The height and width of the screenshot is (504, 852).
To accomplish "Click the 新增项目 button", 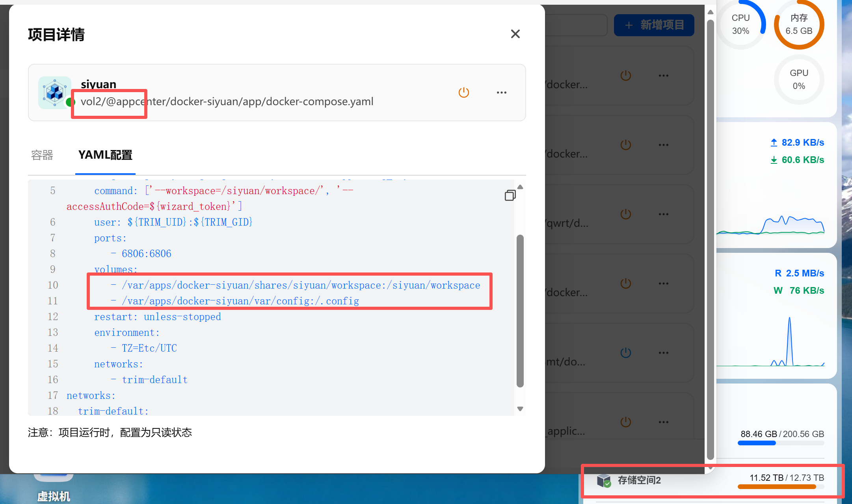I will coord(654,25).
